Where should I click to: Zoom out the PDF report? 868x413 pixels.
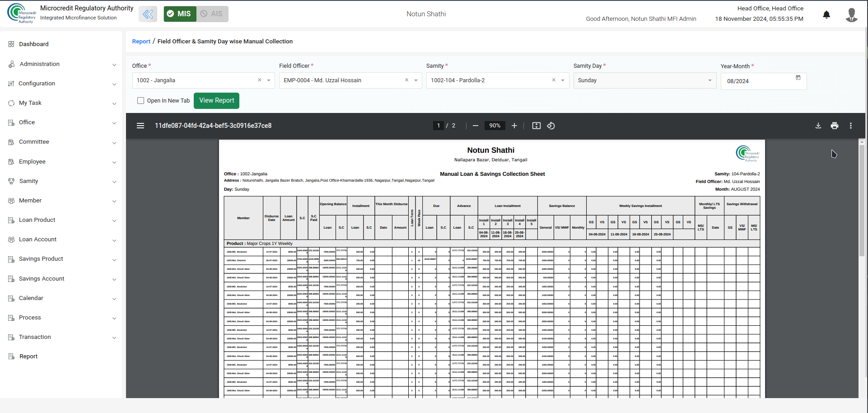[476, 126]
